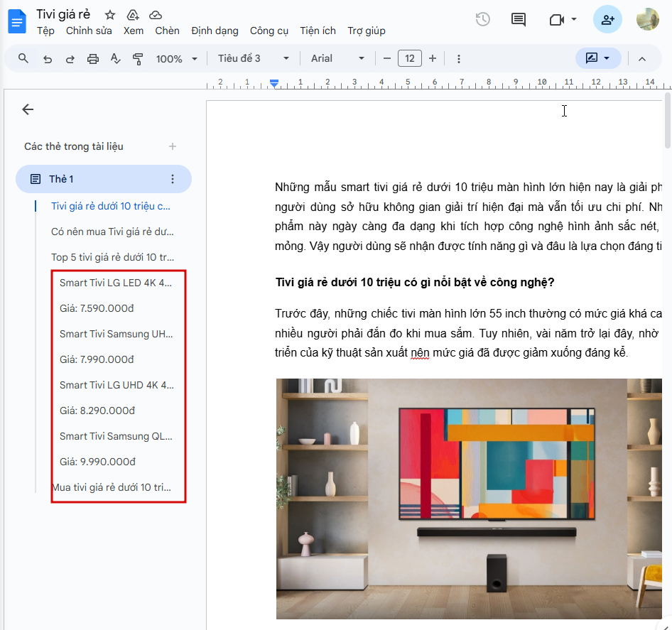Print the document with printer icon
Screen dimensions: 672x630
pos(92,59)
